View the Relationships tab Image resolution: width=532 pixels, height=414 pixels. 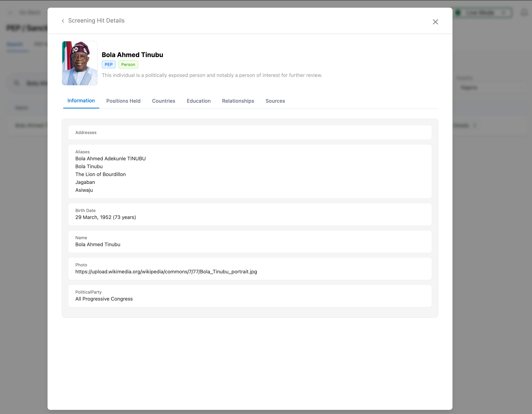pos(238,101)
